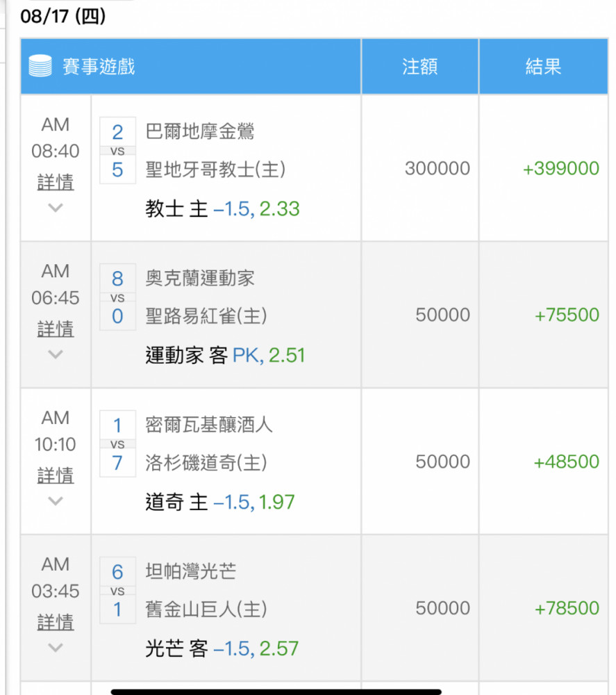This screenshot has height=695, width=616.
Task: Click the 6 vs 1 score box
Action: (117, 590)
